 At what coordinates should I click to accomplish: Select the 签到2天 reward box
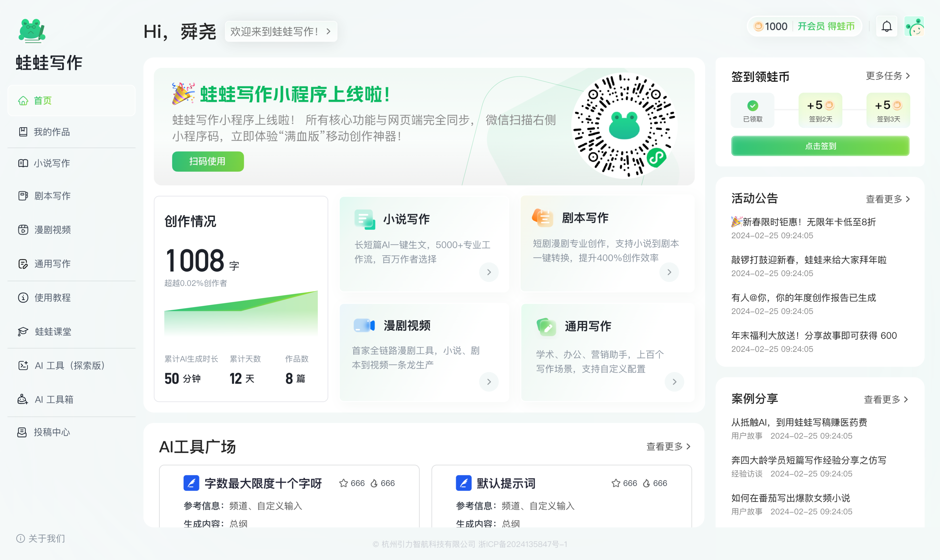820,110
